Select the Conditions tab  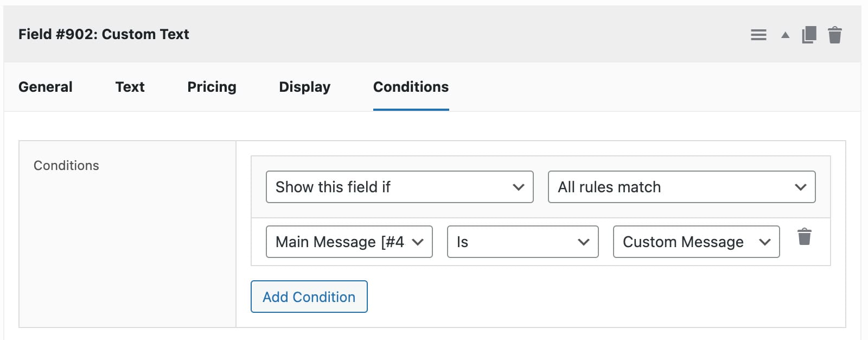[x=411, y=86]
